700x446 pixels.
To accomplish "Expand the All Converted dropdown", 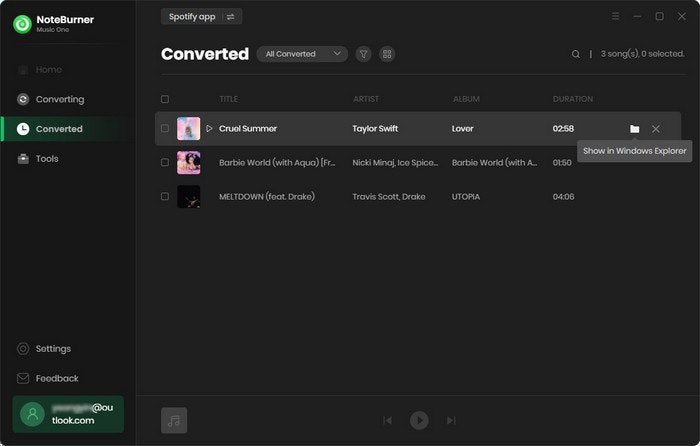I will click(x=302, y=54).
